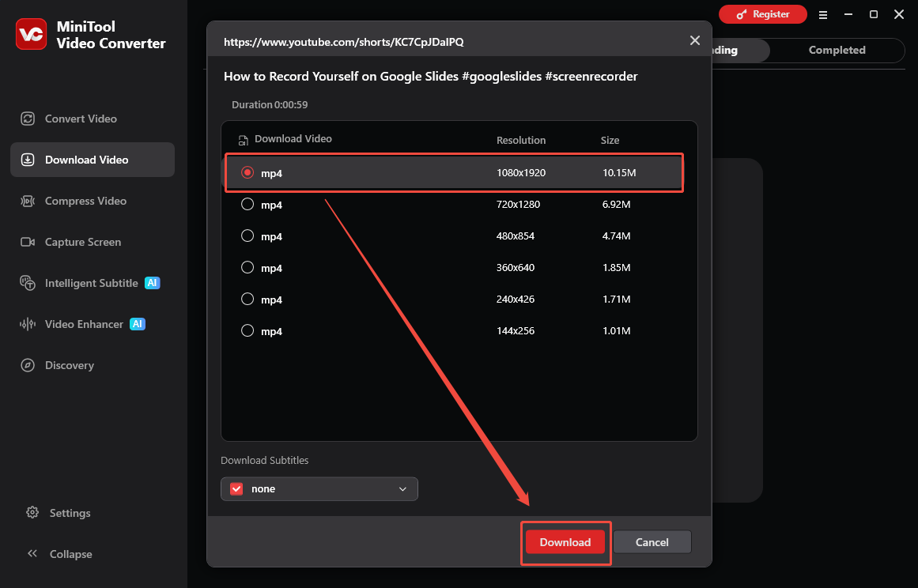This screenshot has width=918, height=588.
Task: Open the Compress Video section
Action: click(93, 201)
